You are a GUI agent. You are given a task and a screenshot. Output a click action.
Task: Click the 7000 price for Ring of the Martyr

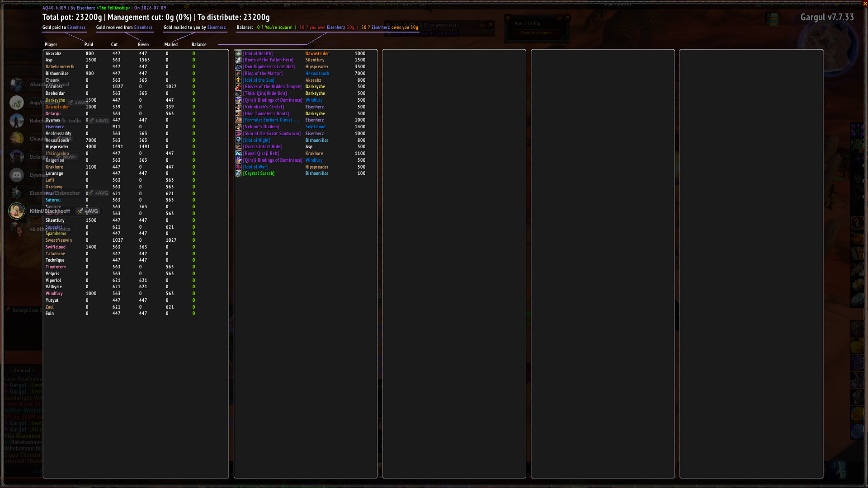pyautogui.click(x=360, y=74)
